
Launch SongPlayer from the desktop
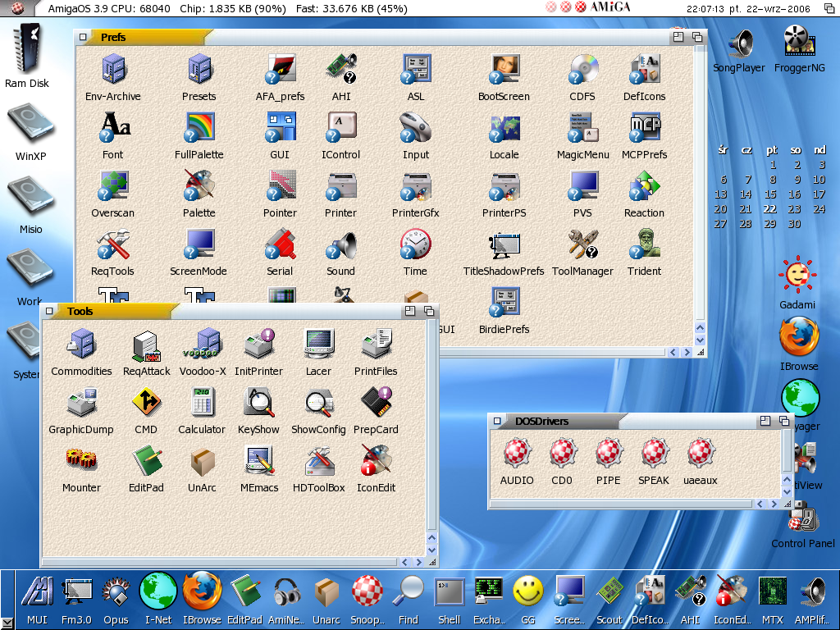tap(742, 43)
